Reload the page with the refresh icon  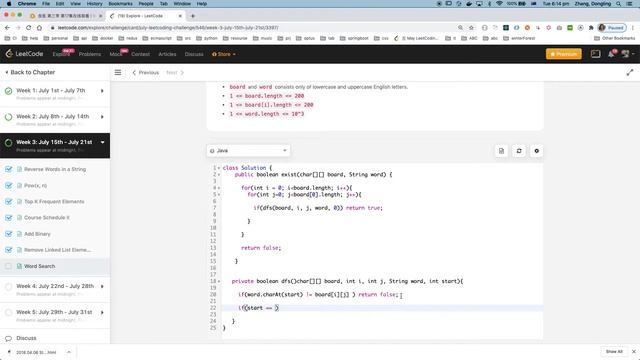pyautogui.click(x=29, y=28)
